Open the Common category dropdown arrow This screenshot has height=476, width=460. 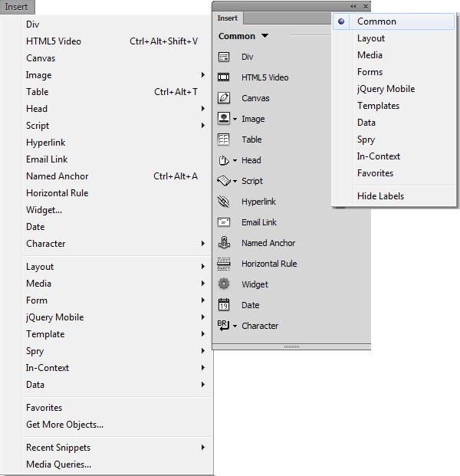[264, 36]
